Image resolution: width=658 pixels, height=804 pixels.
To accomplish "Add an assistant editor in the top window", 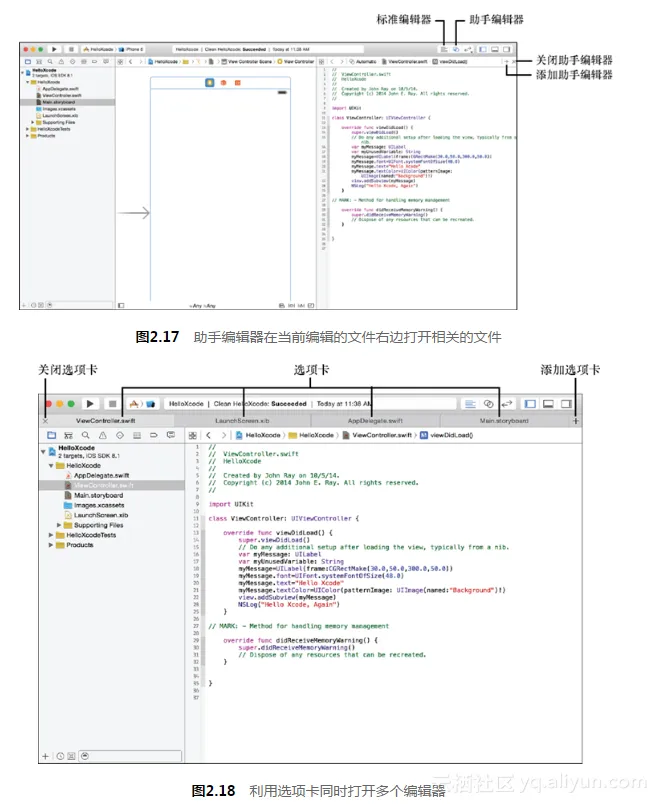I will (506, 62).
